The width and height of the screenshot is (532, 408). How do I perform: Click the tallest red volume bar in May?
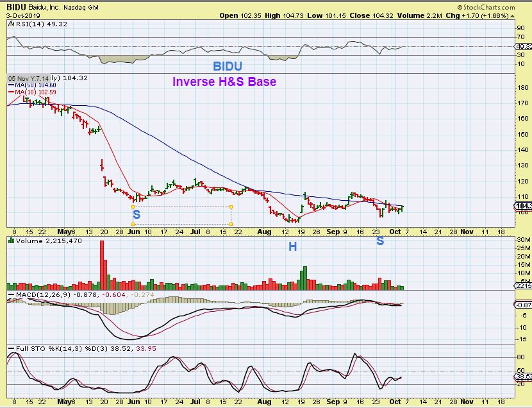click(x=102, y=265)
